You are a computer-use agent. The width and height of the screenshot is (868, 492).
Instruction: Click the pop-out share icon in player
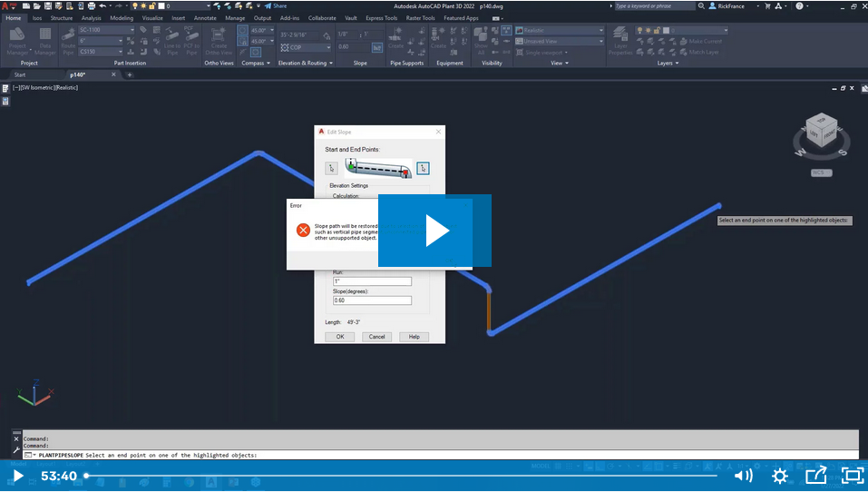(815, 476)
